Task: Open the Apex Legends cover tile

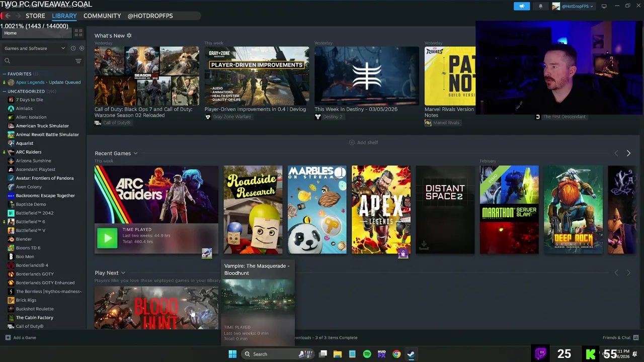Action: coord(381,210)
